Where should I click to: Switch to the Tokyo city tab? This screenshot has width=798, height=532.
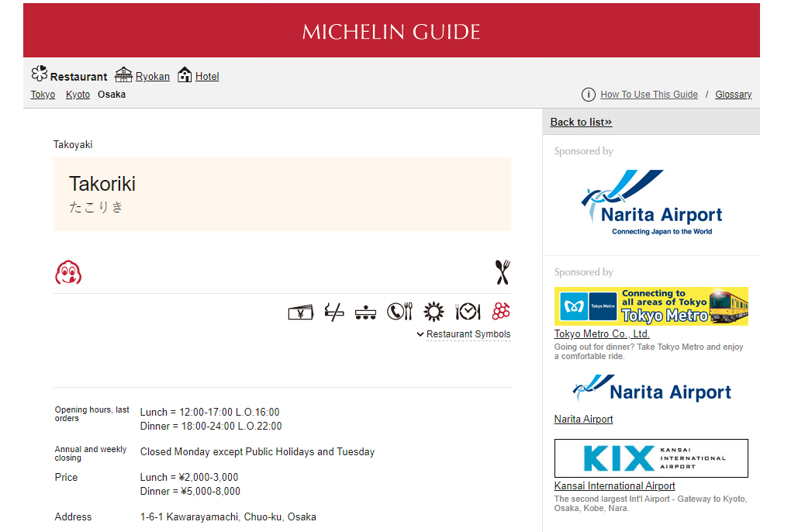tap(43, 95)
